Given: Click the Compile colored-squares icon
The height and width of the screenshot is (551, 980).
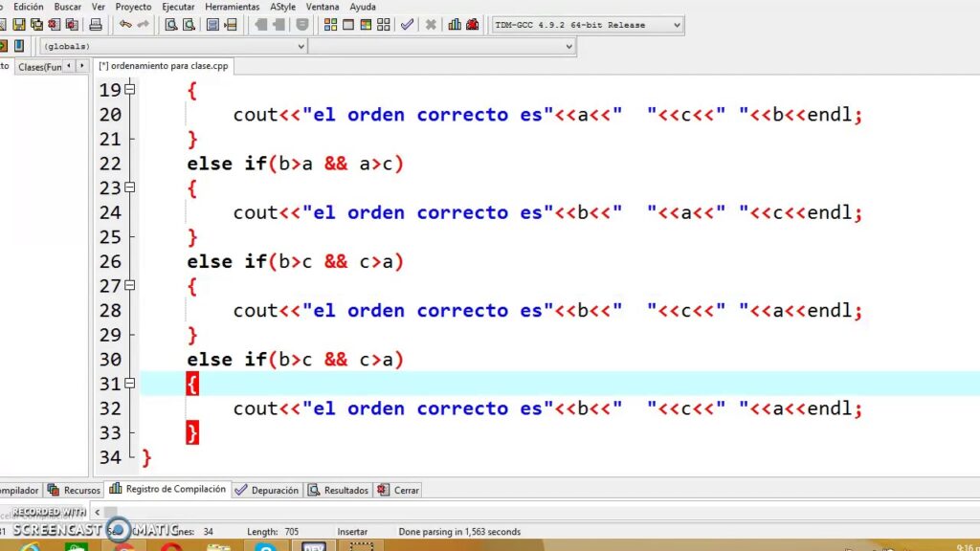Looking at the screenshot, I should point(330,25).
